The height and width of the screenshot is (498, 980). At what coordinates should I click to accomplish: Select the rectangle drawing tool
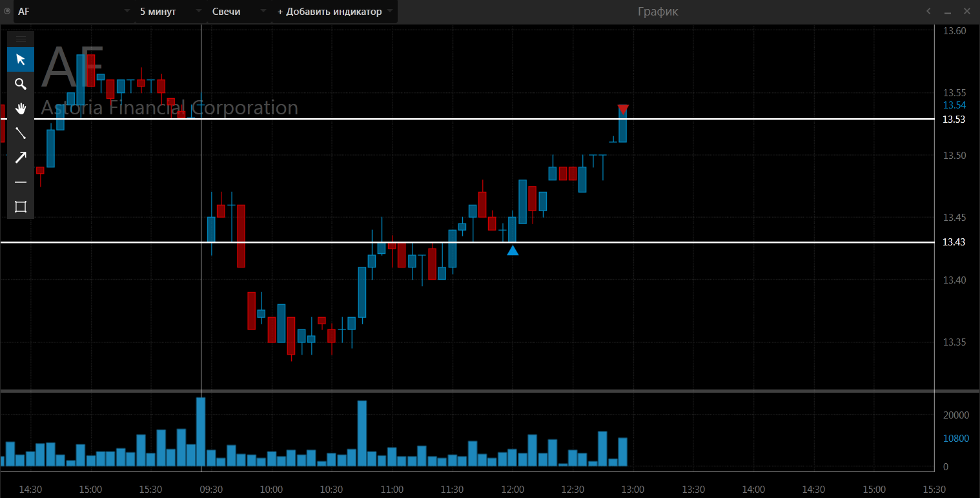point(21,207)
